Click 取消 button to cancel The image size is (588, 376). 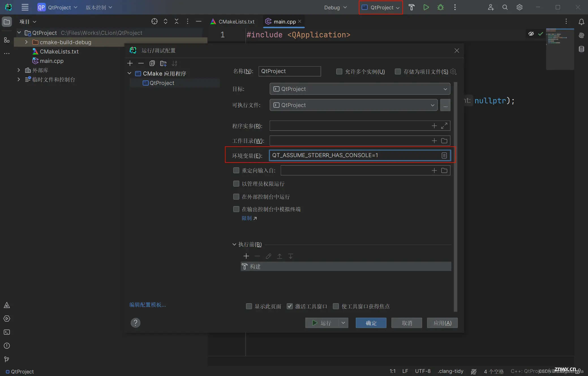click(x=407, y=323)
